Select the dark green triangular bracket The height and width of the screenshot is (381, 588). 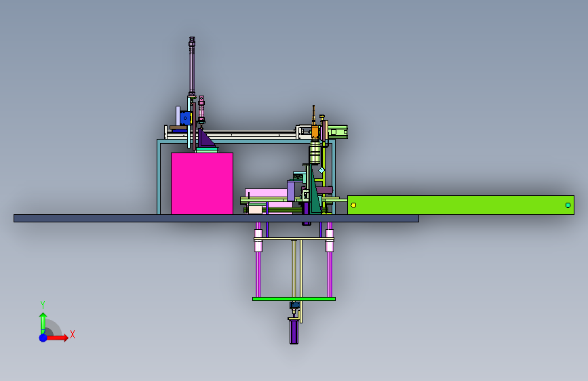point(314,195)
